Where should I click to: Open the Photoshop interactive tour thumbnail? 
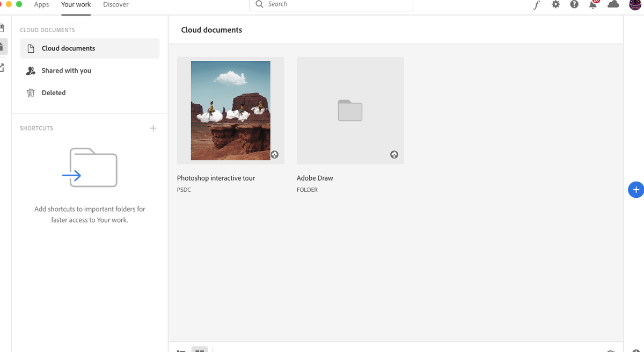point(231,111)
